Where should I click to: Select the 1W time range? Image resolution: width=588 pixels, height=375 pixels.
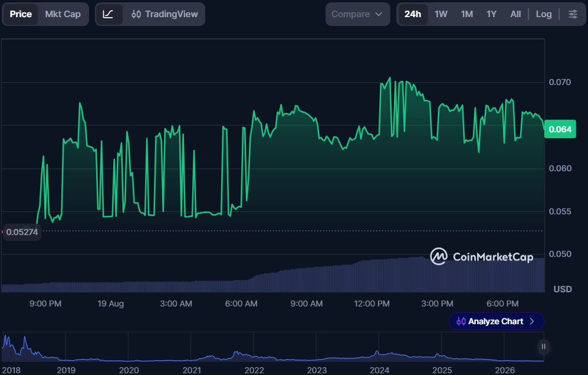coord(441,14)
